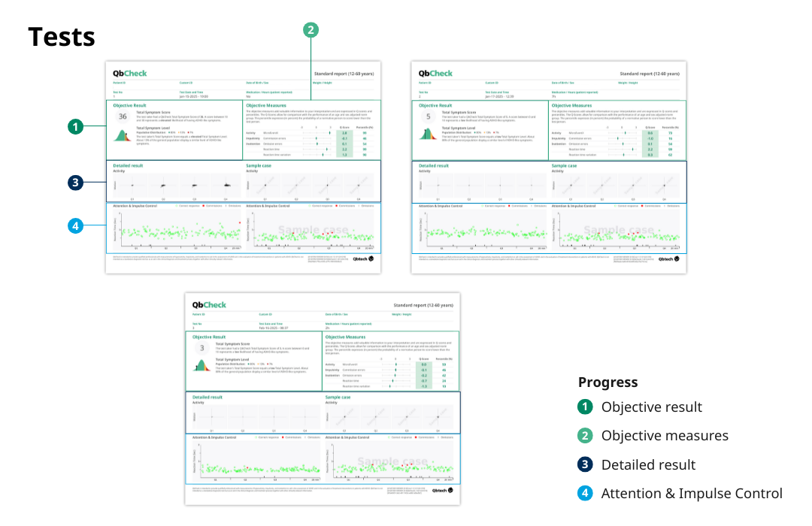Click the Total Symptom Score 36 circle
Viewport: 812px width, 526px height.
point(123,116)
